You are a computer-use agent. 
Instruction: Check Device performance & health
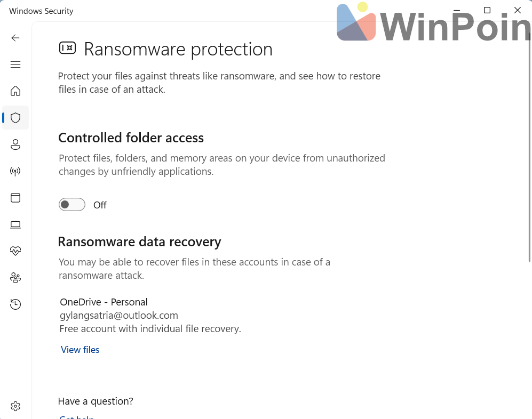(15, 251)
